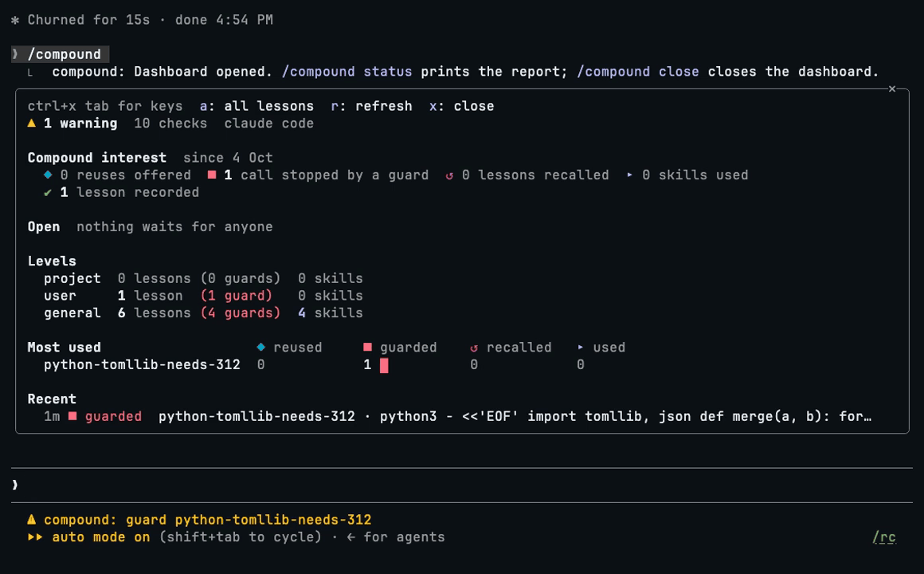Open the '/compound status' command link
Screen dimensions: 924x574
(346, 72)
